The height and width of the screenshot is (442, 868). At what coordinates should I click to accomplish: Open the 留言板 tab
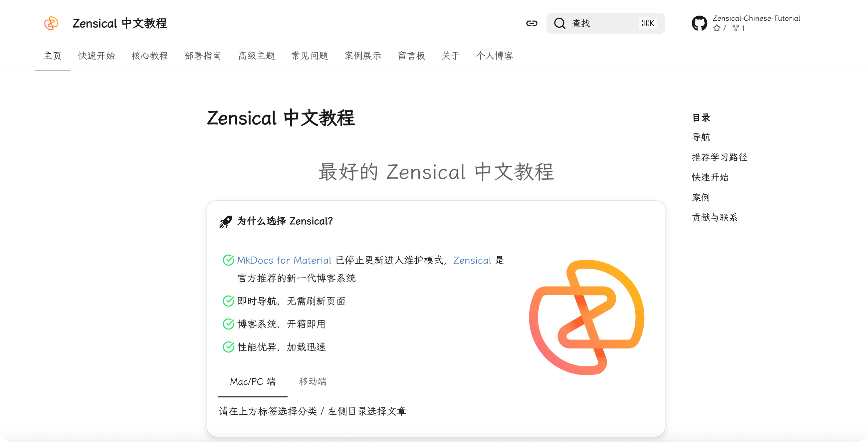click(412, 56)
